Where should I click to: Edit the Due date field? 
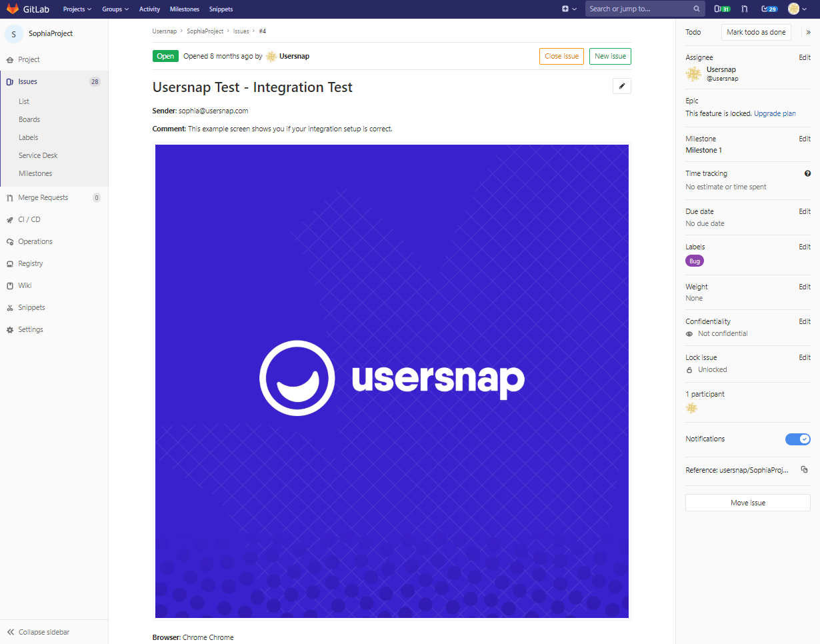(x=805, y=211)
